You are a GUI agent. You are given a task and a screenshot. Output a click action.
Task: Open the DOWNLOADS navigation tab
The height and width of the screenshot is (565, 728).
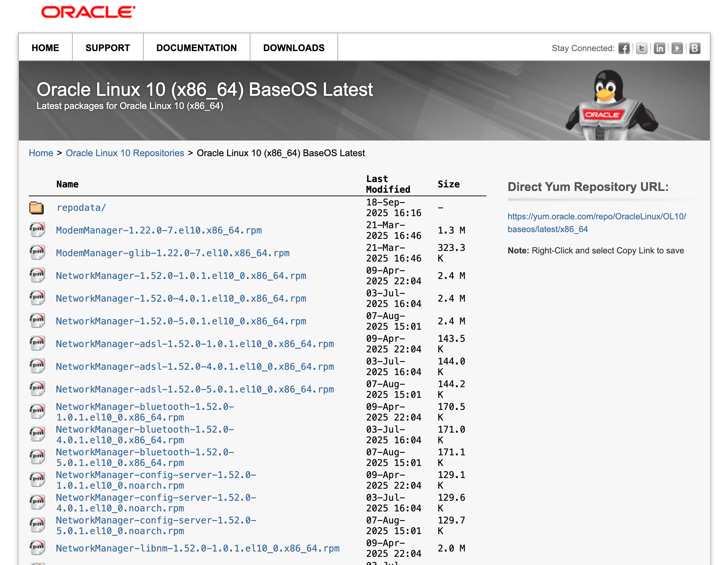[x=294, y=48]
